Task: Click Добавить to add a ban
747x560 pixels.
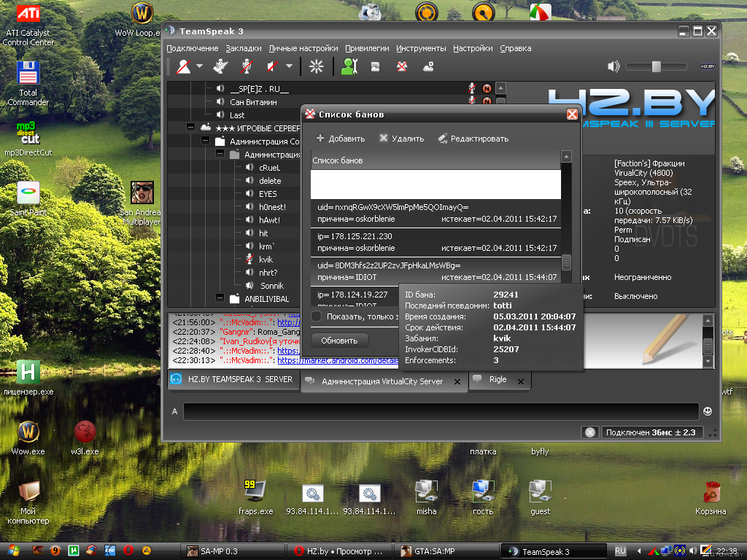Action: 340,139
